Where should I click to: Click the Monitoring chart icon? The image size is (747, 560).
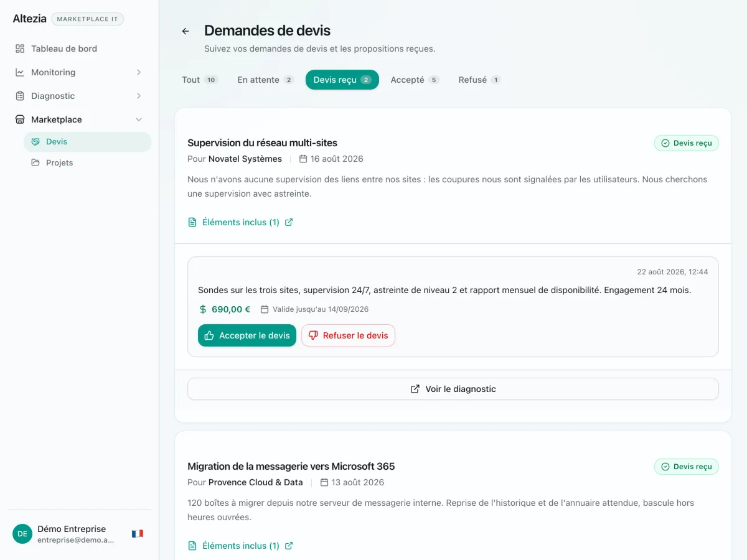click(x=20, y=72)
